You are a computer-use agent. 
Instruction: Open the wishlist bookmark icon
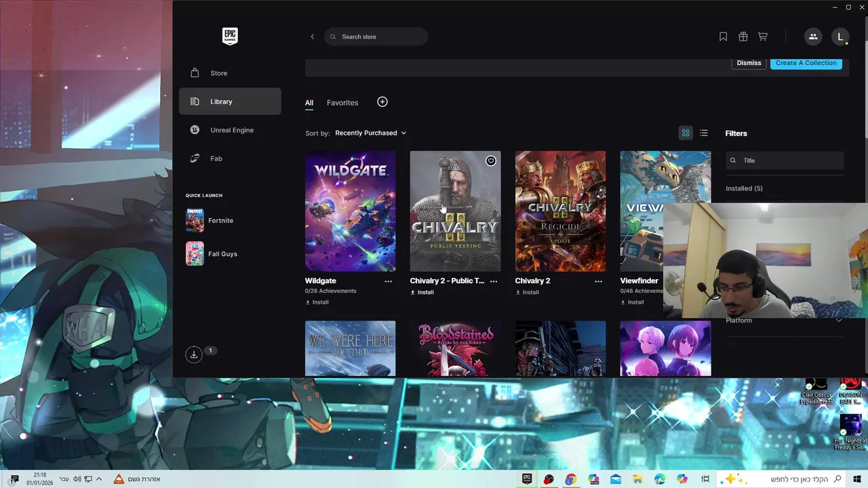click(723, 37)
